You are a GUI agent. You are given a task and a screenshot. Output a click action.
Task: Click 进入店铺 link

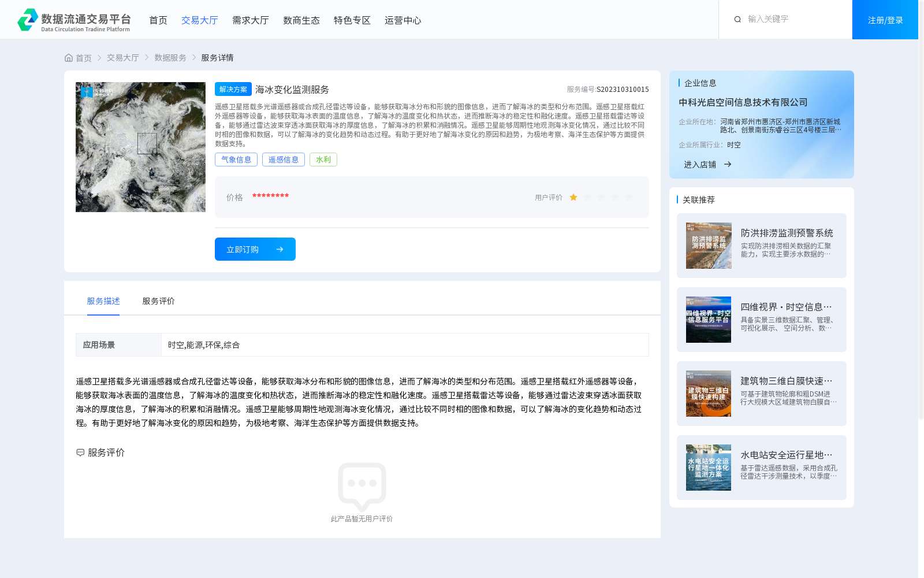pyautogui.click(x=700, y=165)
